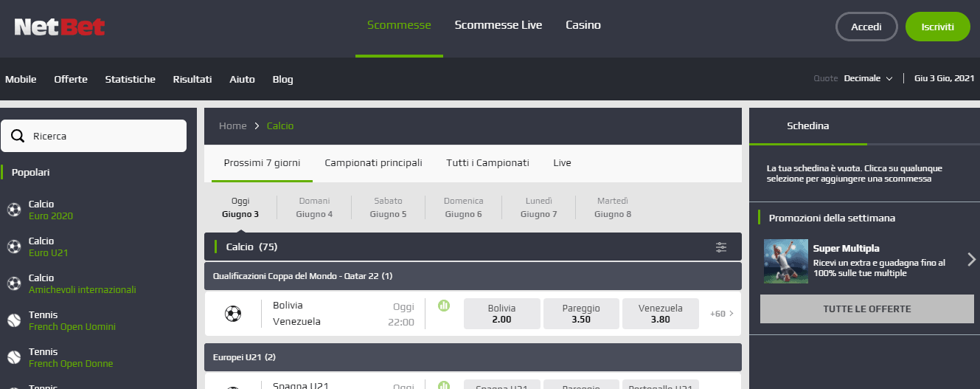Image resolution: width=980 pixels, height=389 pixels.
Task: Select day Sabato Giugno 5
Action: 388,207
